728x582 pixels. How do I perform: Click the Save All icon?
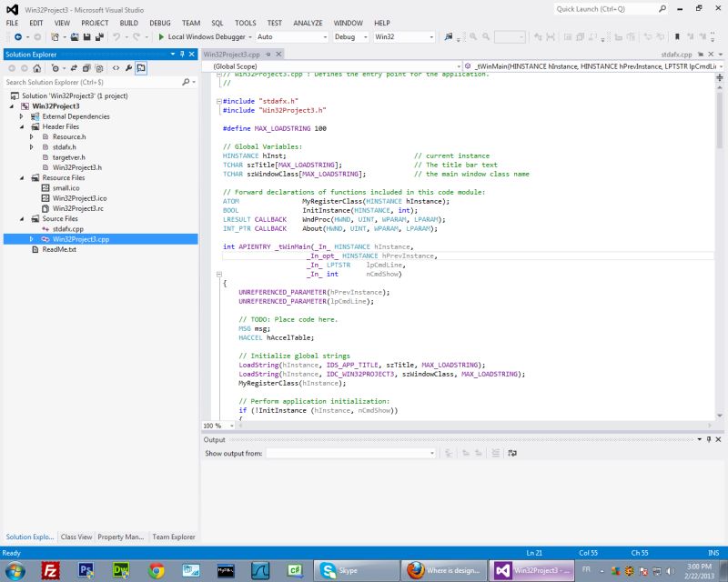pos(100,38)
